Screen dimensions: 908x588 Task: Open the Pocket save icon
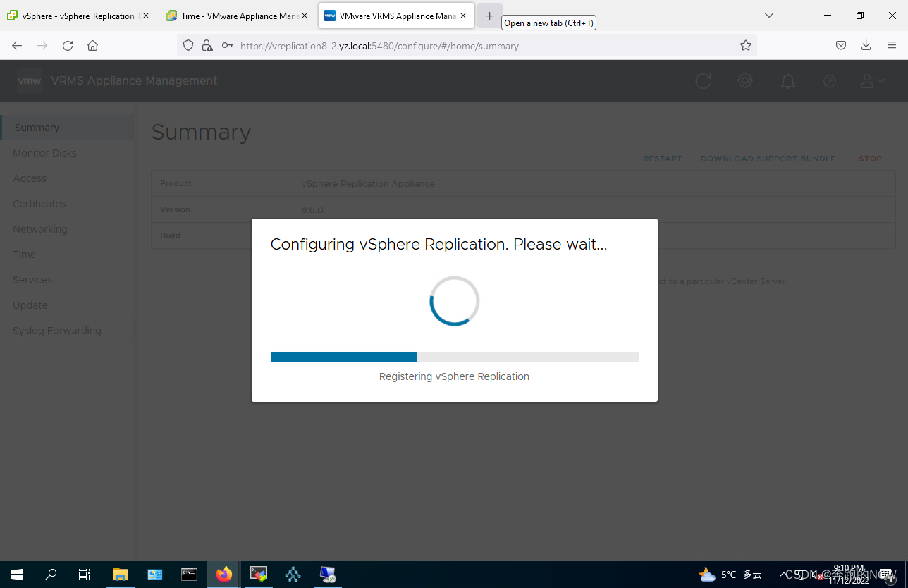click(x=841, y=45)
